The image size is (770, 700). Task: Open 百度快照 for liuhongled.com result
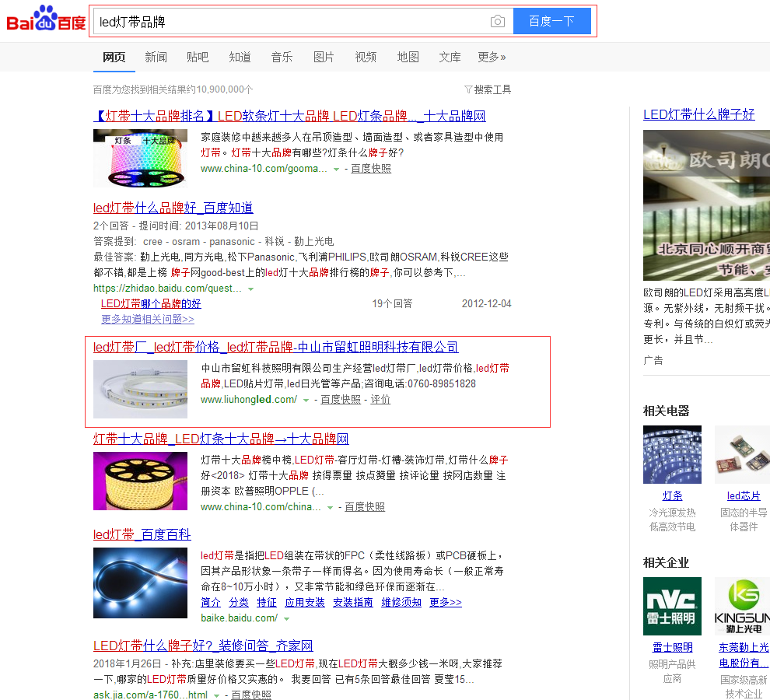tap(341, 400)
